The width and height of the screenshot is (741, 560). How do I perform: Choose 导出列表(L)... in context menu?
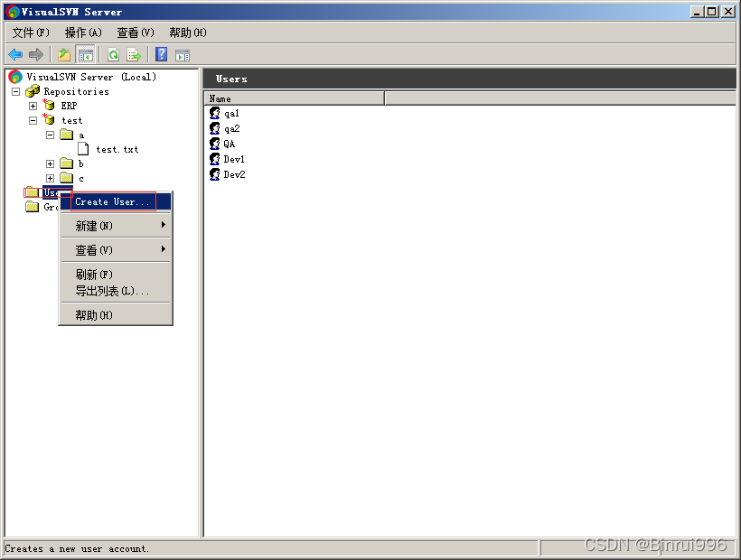116,291
